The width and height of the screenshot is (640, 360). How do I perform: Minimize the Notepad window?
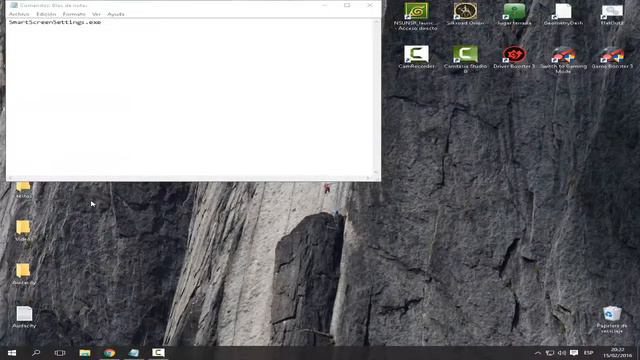click(x=325, y=5)
